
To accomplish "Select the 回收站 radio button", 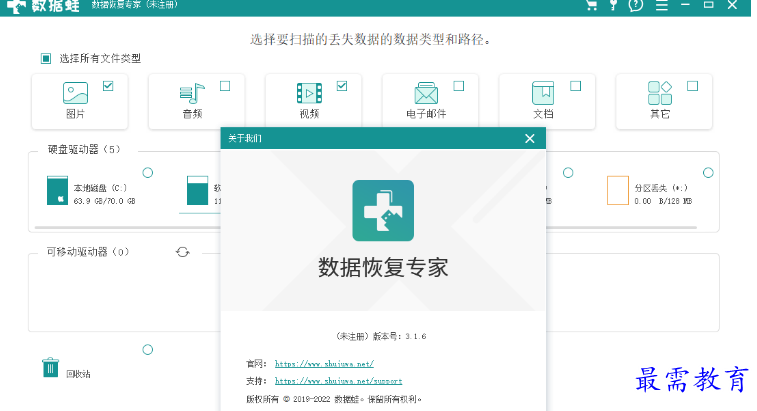I will tap(148, 350).
